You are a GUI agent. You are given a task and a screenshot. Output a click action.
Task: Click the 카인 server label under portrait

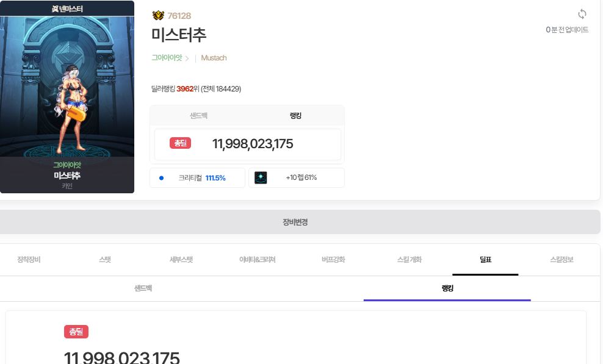coord(67,186)
